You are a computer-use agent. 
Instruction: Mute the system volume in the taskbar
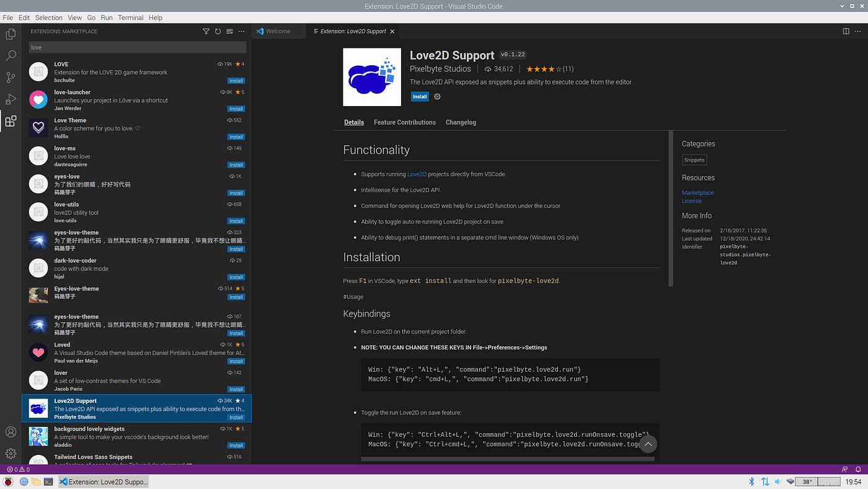(x=779, y=481)
